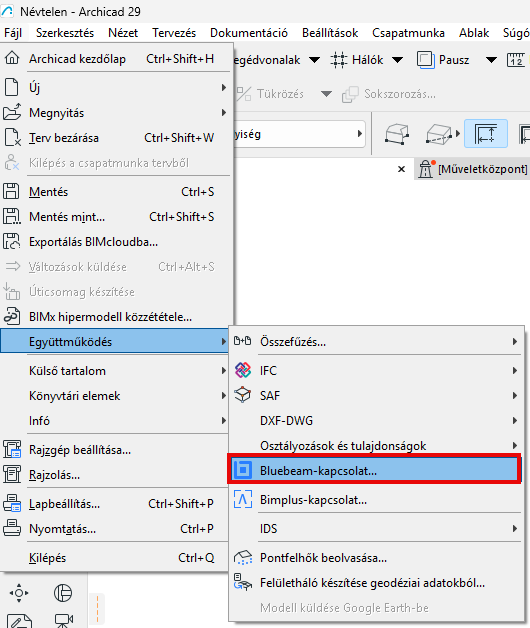The height and width of the screenshot is (628, 530).
Task: Click the Pontfelhők beolvasása icon
Action: (243, 558)
